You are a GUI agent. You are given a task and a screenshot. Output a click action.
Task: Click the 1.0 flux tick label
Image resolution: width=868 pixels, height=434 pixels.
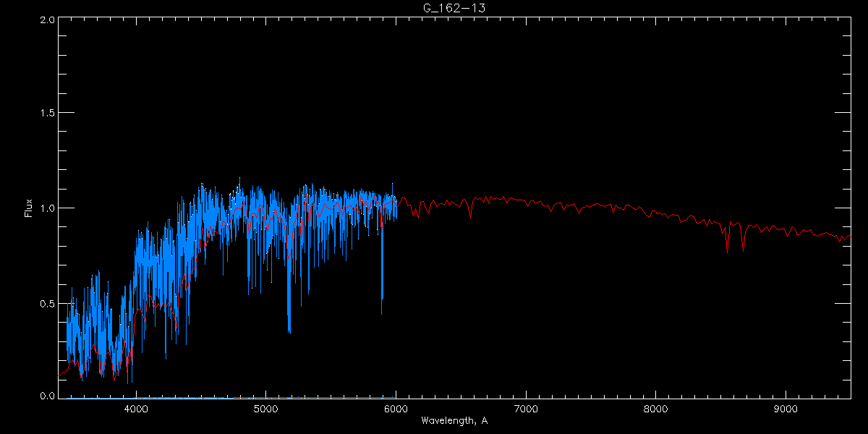click(47, 208)
